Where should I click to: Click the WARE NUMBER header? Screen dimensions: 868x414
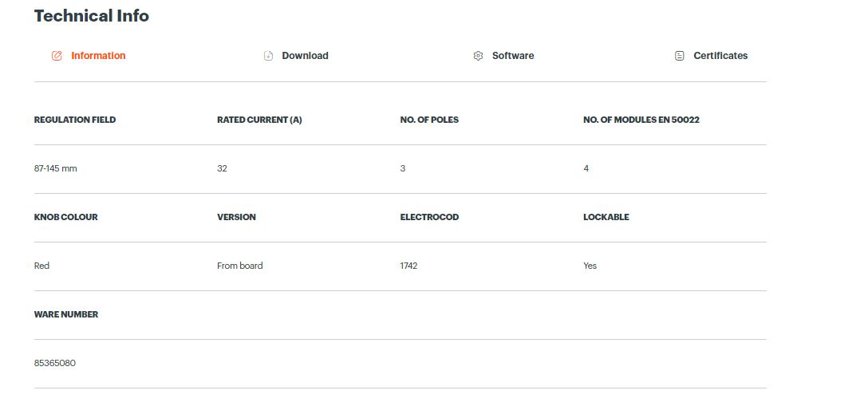(66, 314)
